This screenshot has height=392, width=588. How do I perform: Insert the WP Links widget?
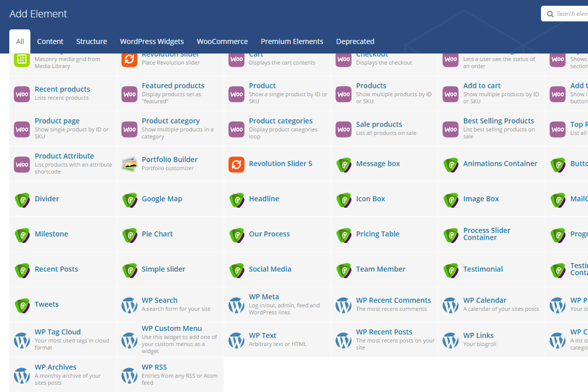(491, 340)
